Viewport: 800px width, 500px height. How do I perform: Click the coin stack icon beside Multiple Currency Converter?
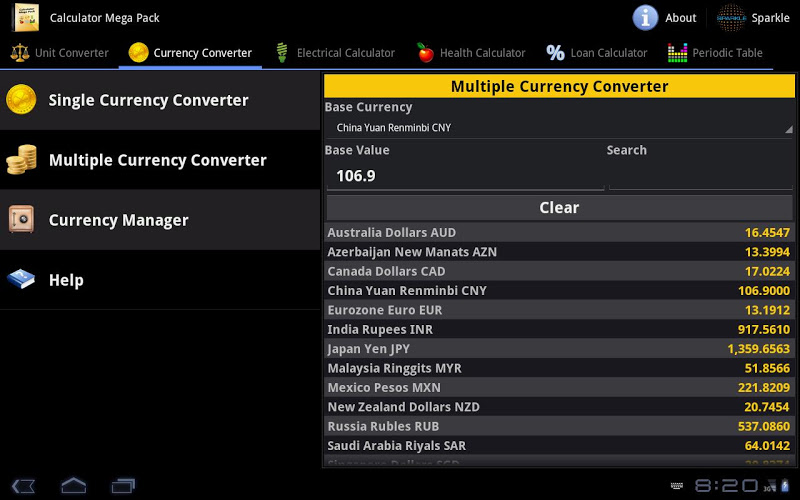point(21,160)
